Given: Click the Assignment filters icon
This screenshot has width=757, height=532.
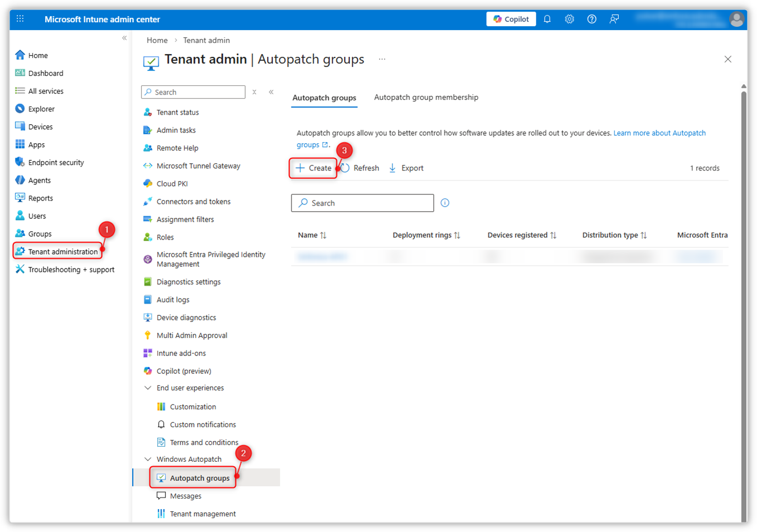Looking at the screenshot, I should 148,219.
